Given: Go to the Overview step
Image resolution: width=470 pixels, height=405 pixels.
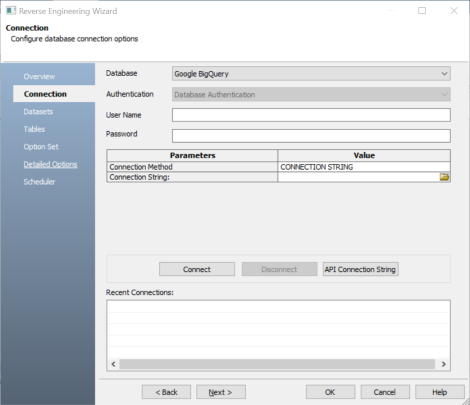Looking at the screenshot, I should (x=39, y=76).
